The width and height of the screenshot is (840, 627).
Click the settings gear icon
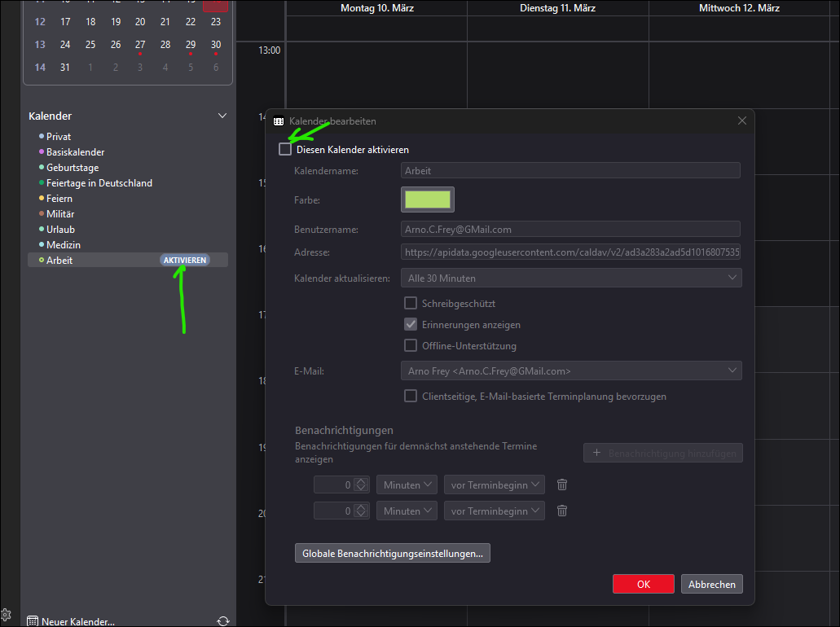[x=6, y=614]
